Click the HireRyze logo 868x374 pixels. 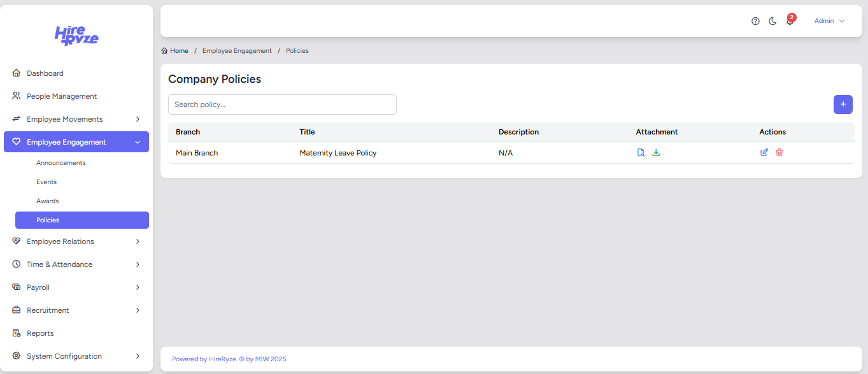point(76,36)
